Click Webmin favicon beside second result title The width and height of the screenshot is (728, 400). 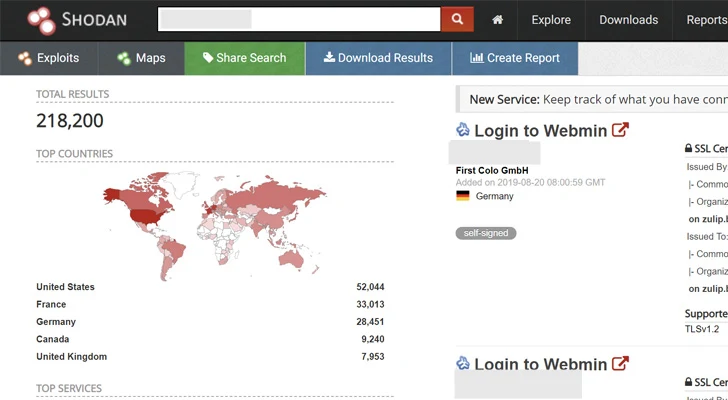463,363
